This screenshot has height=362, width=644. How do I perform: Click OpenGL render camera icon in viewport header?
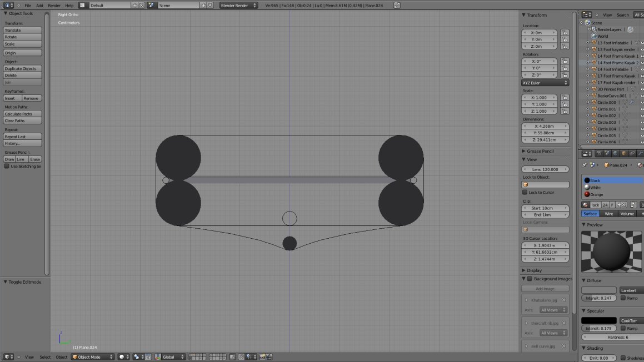(x=262, y=357)
